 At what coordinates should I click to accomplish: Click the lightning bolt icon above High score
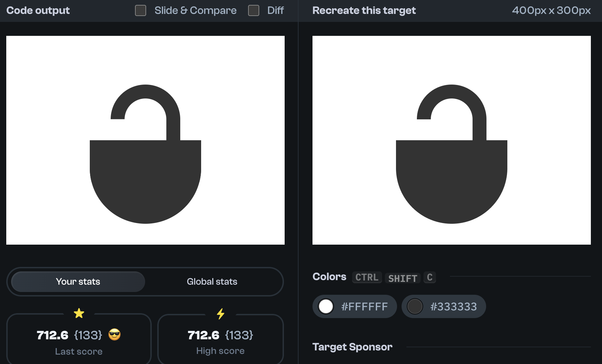(221, 314)
